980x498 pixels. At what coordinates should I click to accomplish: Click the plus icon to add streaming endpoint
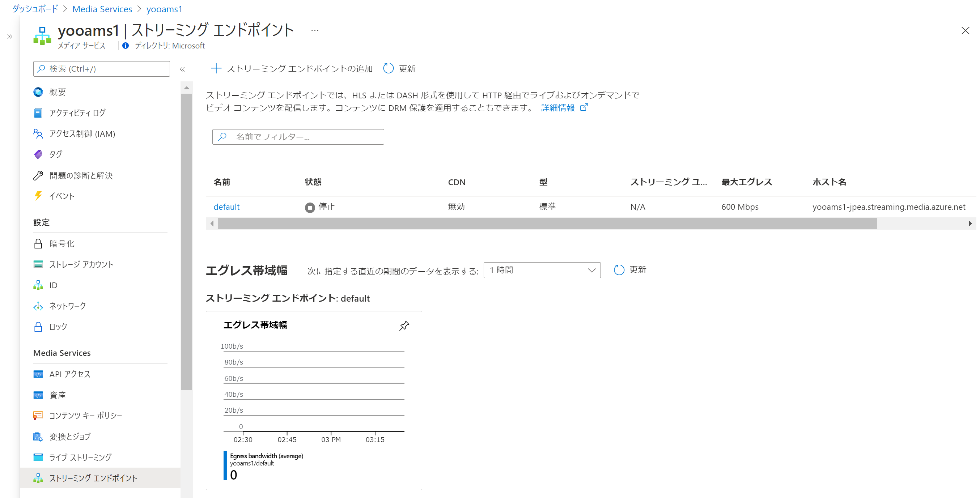(216, 68)
